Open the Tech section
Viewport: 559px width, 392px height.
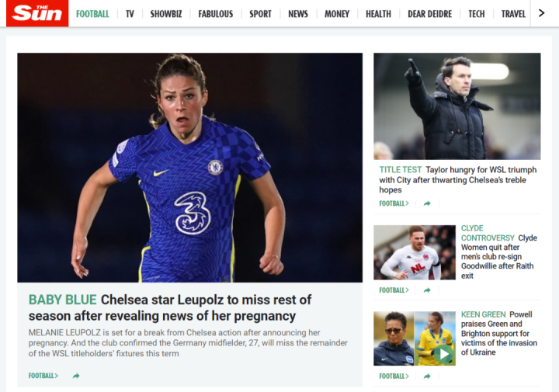click(476, 14)
